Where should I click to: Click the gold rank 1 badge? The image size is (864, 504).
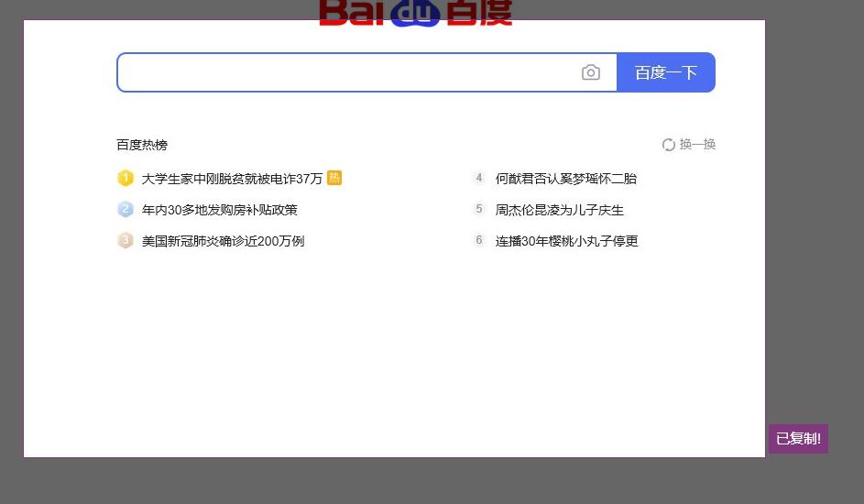pos(126,178)
